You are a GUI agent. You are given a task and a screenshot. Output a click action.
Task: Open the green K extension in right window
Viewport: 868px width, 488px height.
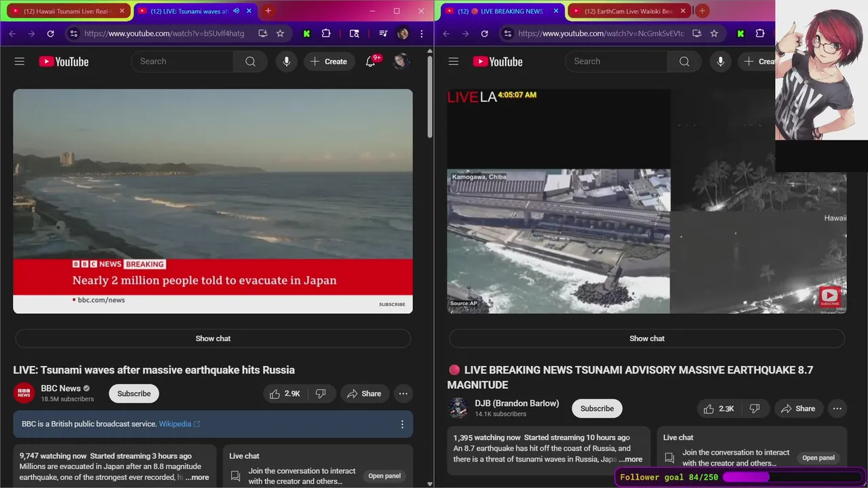coord(741,33)
